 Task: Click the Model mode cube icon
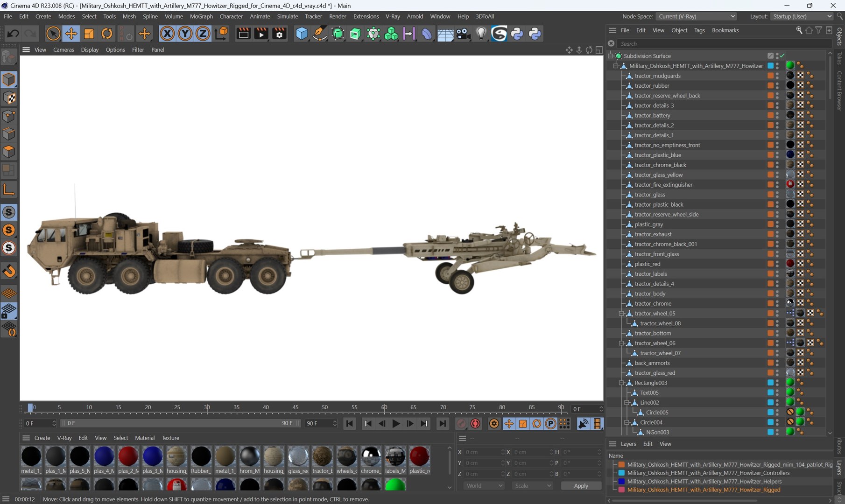(x=9, y=80)
